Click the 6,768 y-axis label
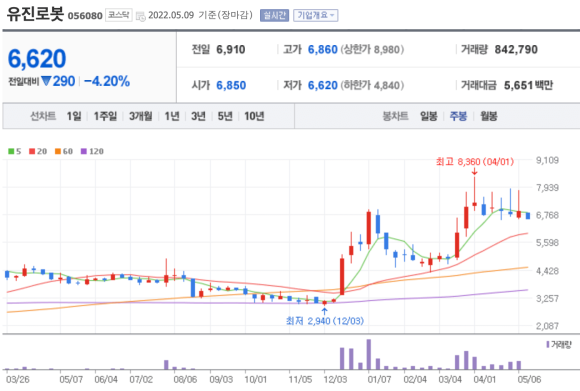580x391 pixels. point(547,215)
